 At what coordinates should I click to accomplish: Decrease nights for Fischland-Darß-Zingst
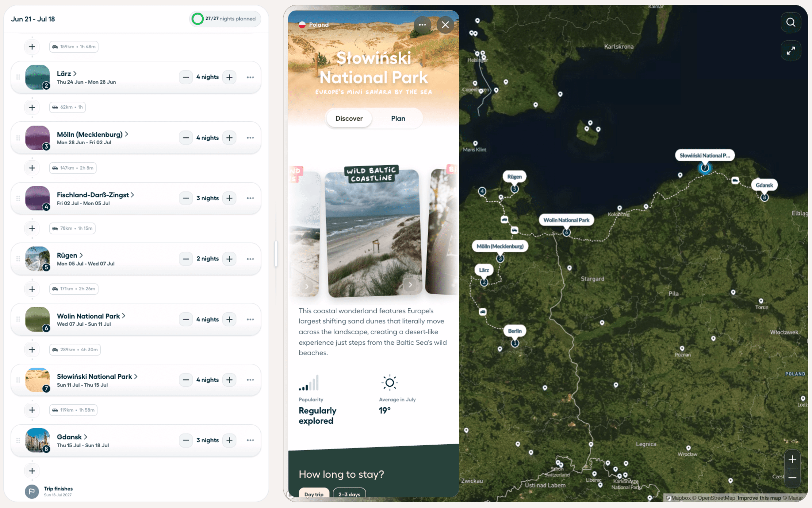pos(186,198)
